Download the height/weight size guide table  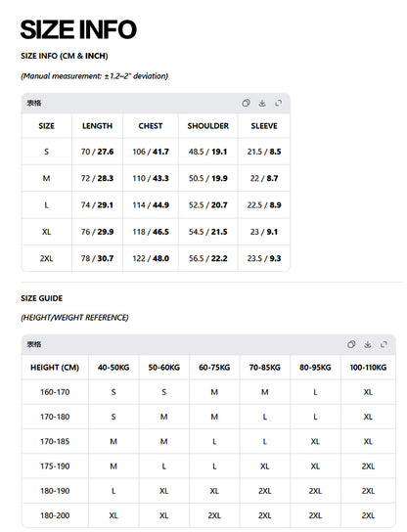pos(367,344)
